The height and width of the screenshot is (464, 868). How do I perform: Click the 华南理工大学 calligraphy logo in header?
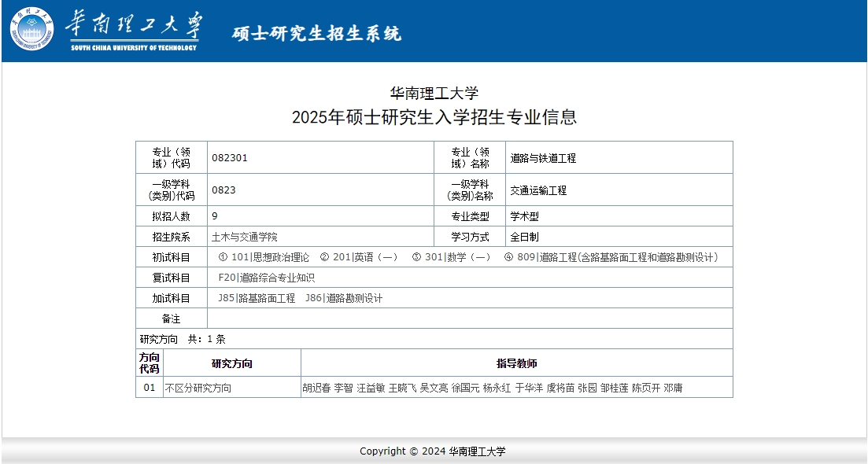pos(134,31)
